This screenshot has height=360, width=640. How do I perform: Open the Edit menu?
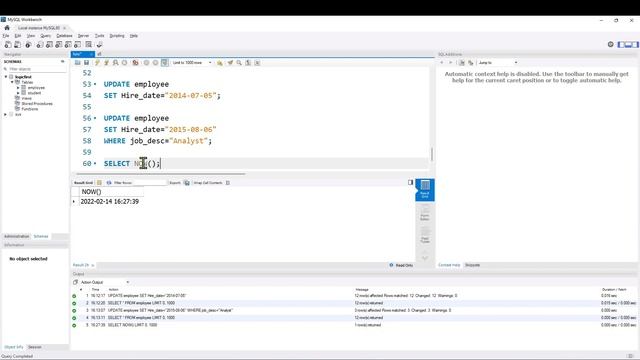(18, 36)
